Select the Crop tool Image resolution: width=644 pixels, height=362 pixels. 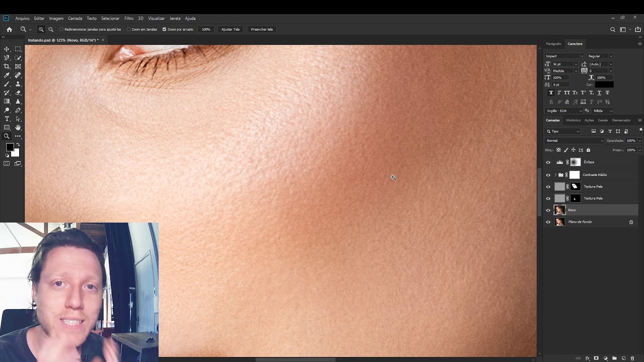[7, 66]
